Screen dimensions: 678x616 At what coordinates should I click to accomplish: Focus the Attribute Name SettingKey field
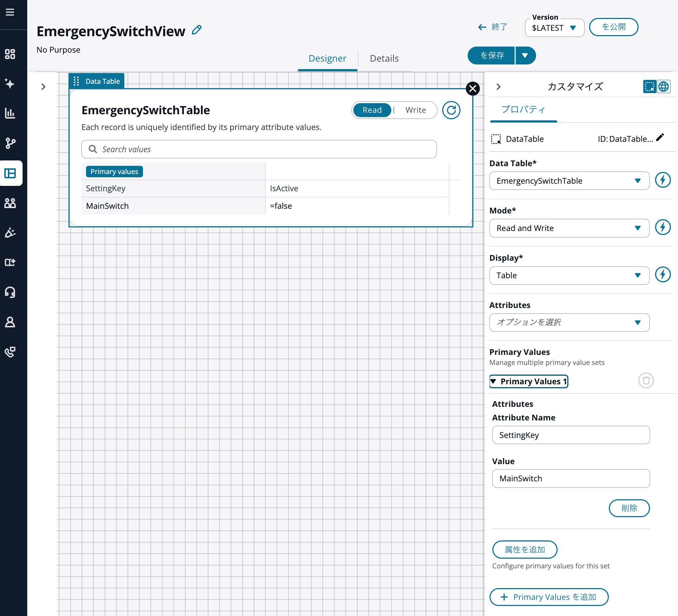(x=571, y=435)
